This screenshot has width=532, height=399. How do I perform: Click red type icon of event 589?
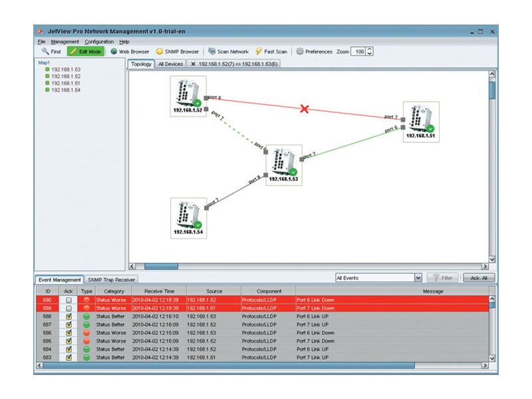[86, 308]
